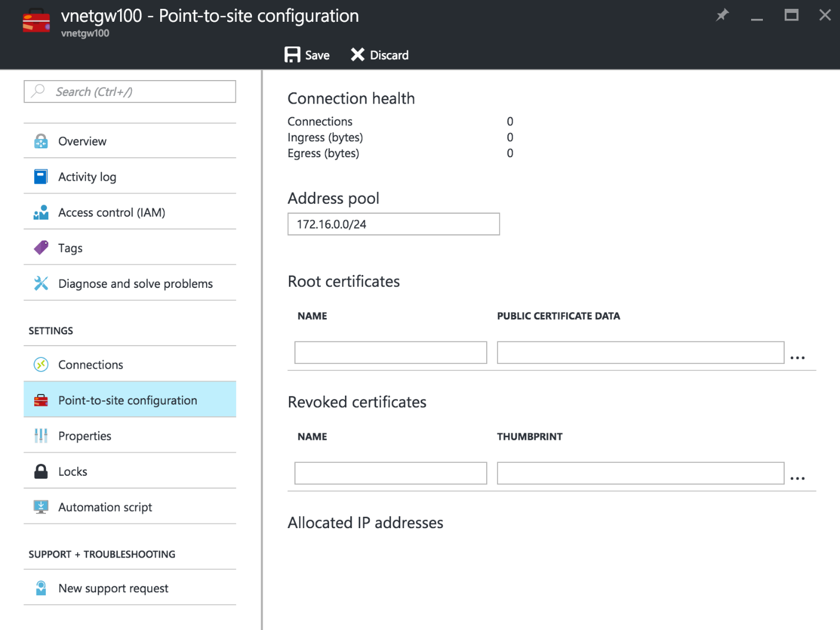The image size is (840, 630).
Task: Open Properties in the settings list
Action: [85, 436]
